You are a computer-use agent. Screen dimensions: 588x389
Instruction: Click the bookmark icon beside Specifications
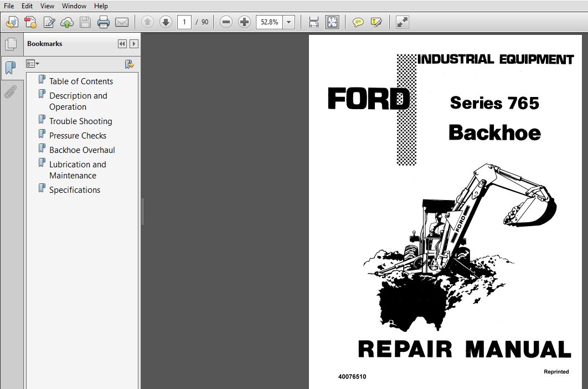[x=42, y=188]
